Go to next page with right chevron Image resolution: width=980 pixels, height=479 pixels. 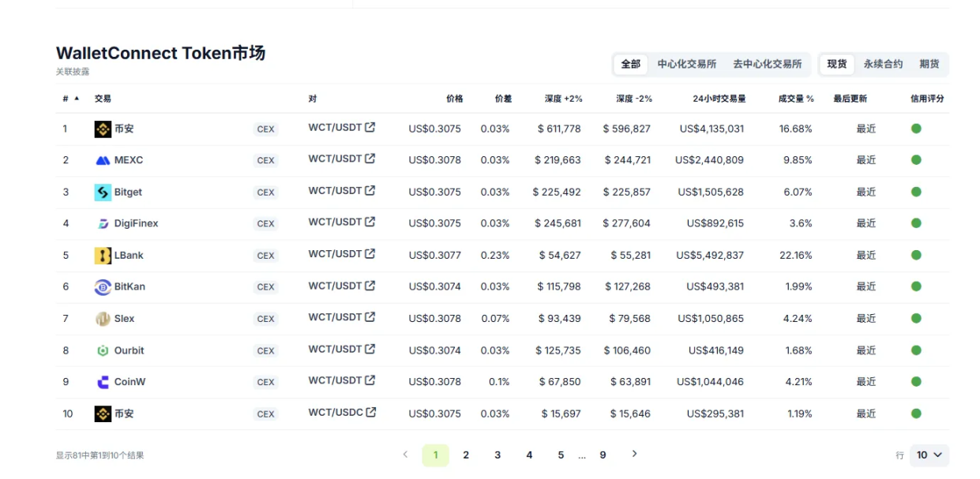click(634, 454)
